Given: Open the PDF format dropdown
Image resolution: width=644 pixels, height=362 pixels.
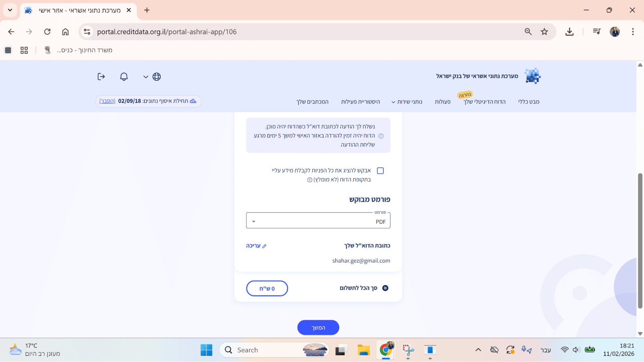Looking at the screenshot, I should point(318,221).
